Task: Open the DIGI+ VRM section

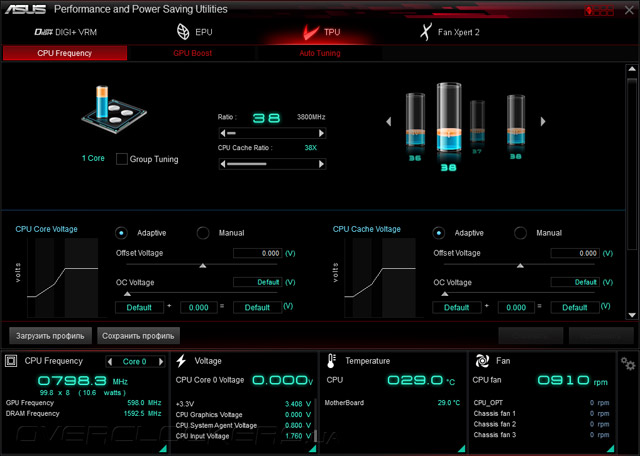Action: tap(66, 32)
